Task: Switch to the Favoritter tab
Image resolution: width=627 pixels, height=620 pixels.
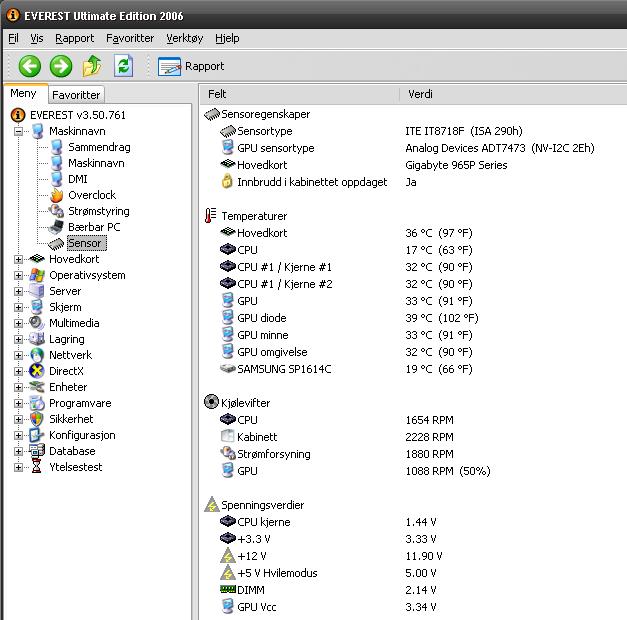Action: tap(76, 95)
